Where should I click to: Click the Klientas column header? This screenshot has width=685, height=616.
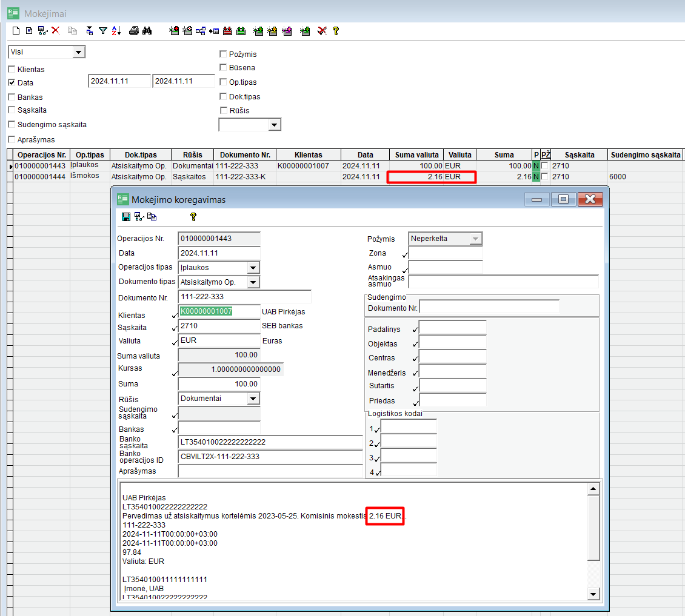(308, 155)
